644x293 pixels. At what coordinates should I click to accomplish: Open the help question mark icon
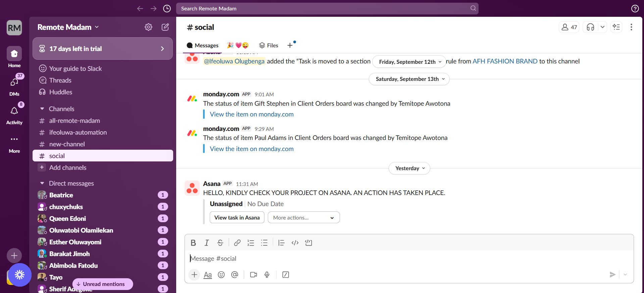635,8
